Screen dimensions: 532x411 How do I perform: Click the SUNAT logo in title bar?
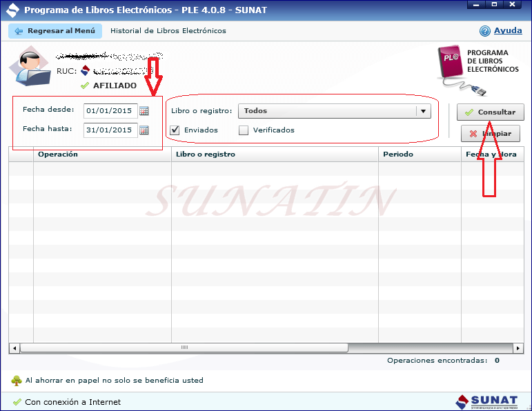pyautogui.click(x=12, y=10)
